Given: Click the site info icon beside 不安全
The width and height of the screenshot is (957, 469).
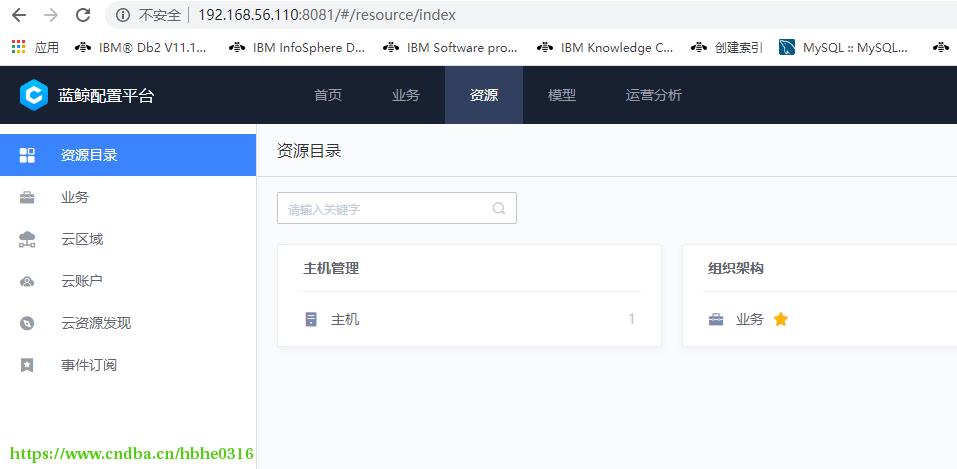Looking at the screenshot, I should 123,15.
